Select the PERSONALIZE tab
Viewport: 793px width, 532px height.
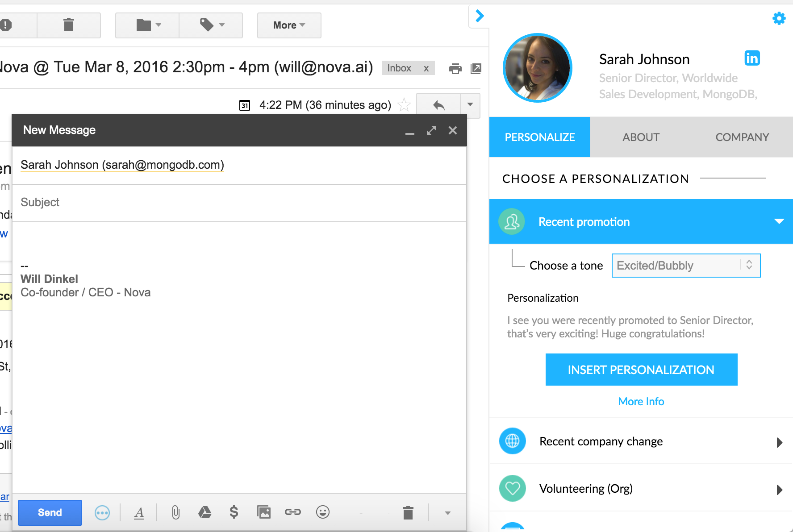pyautogui.click(x=540, y=137)
